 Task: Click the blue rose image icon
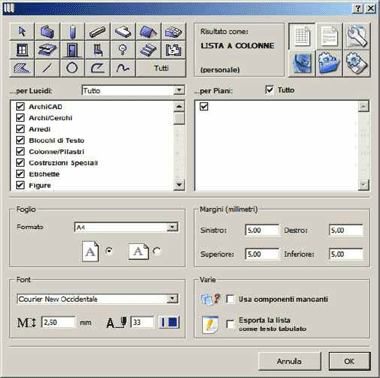point(302,64)
